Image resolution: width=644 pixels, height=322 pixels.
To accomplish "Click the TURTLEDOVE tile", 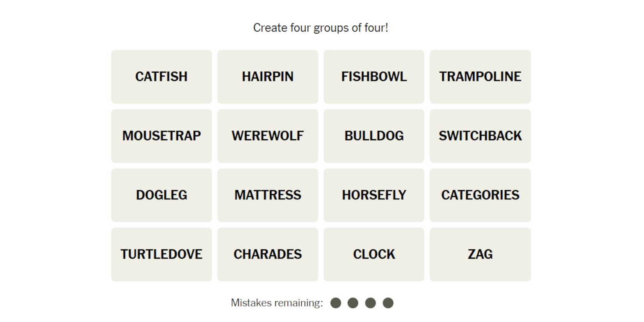I will pos(161,254).
